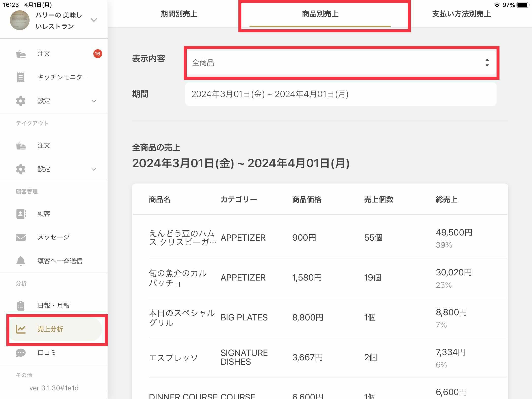532x399 pixels.
Task: Expand the restaurant name chevron
Action: point(94,20)
